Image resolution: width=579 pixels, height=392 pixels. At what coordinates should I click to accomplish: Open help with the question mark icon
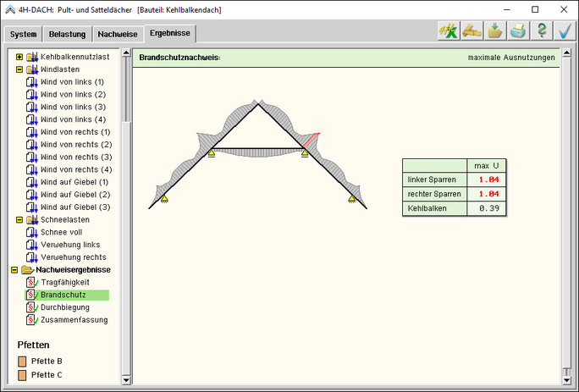(542, 31)
